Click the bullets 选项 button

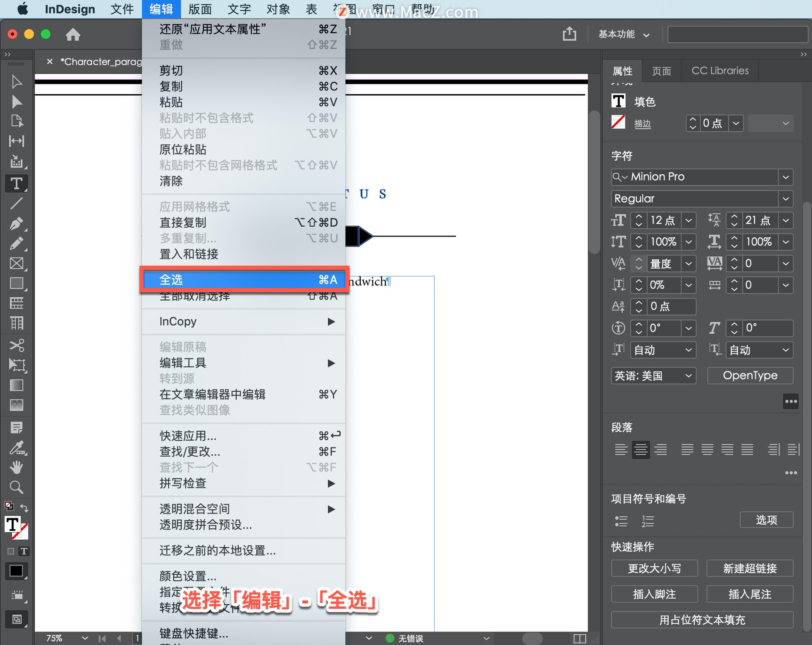pyautogui.click(x=766, y=520)
